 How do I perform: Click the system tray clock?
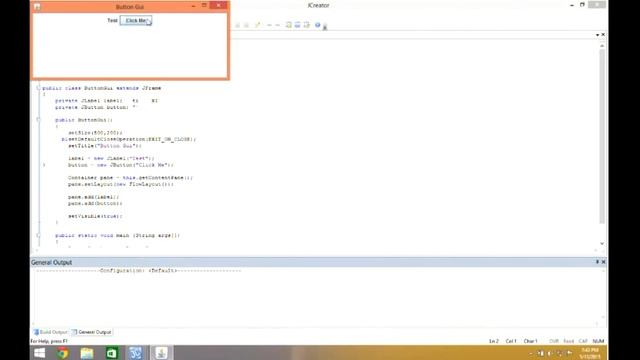(x=590, y=353)
